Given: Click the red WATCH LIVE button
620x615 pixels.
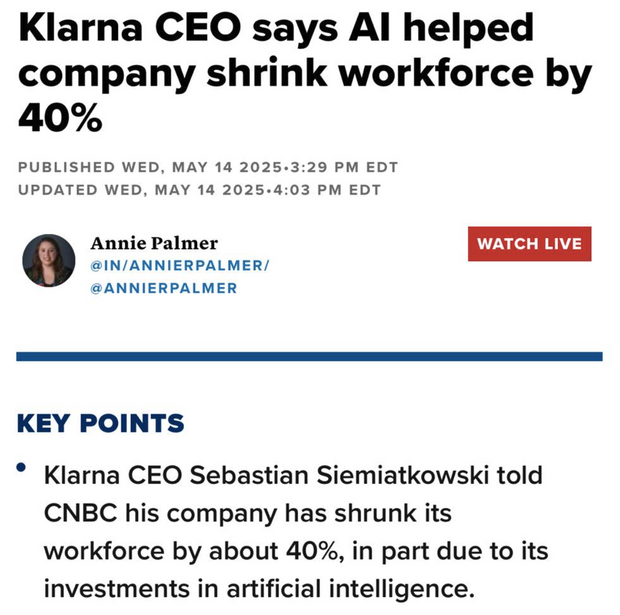Looking at the screenshot, I should [x=529, y=244].
